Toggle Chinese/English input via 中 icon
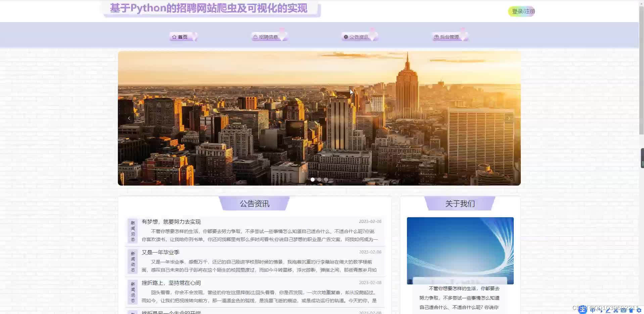This screenshot has height=314, width=644. coord(593,310)
